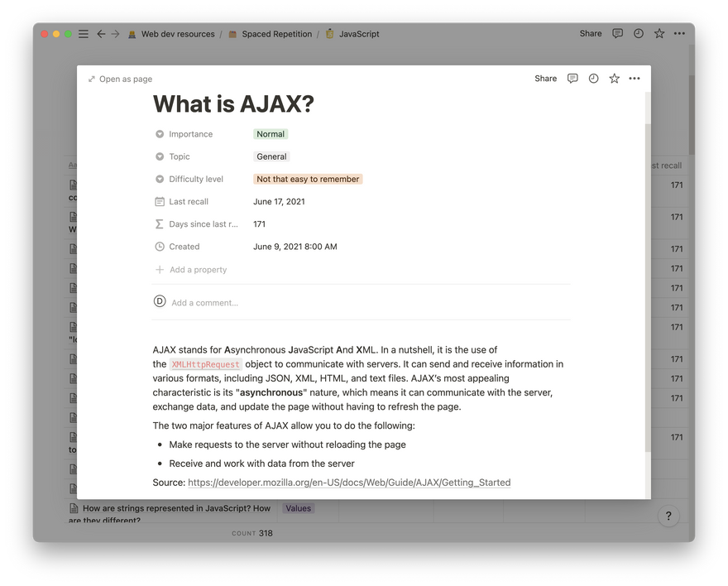Click Share in the modal header

pyautogui.click(x=545, y=79)
